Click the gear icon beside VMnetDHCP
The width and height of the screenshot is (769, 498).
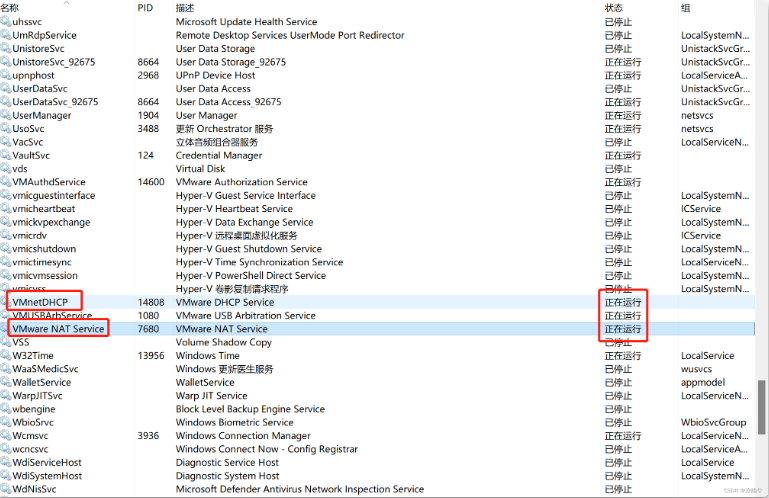click(x=5, y=302)
